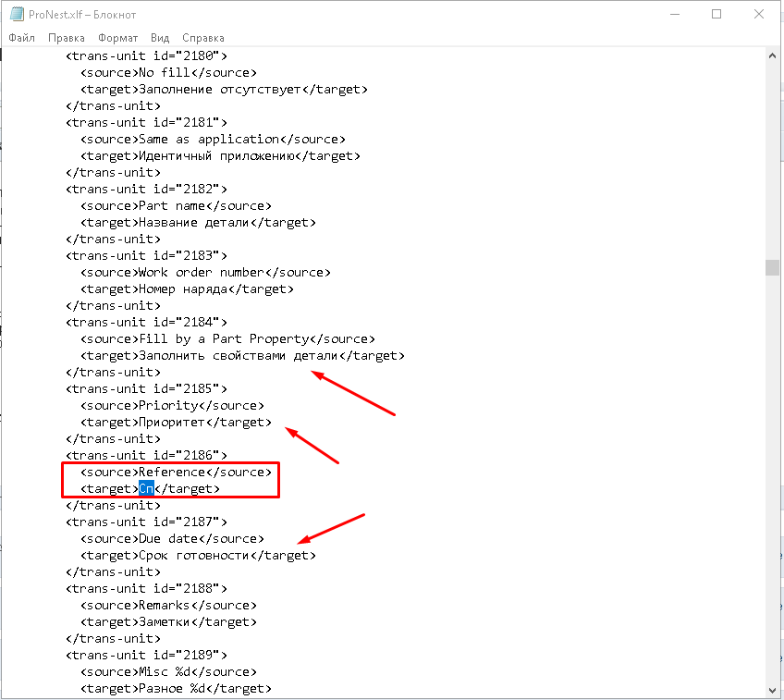
Task: Click the text Номер наряда
Action: 183,289
